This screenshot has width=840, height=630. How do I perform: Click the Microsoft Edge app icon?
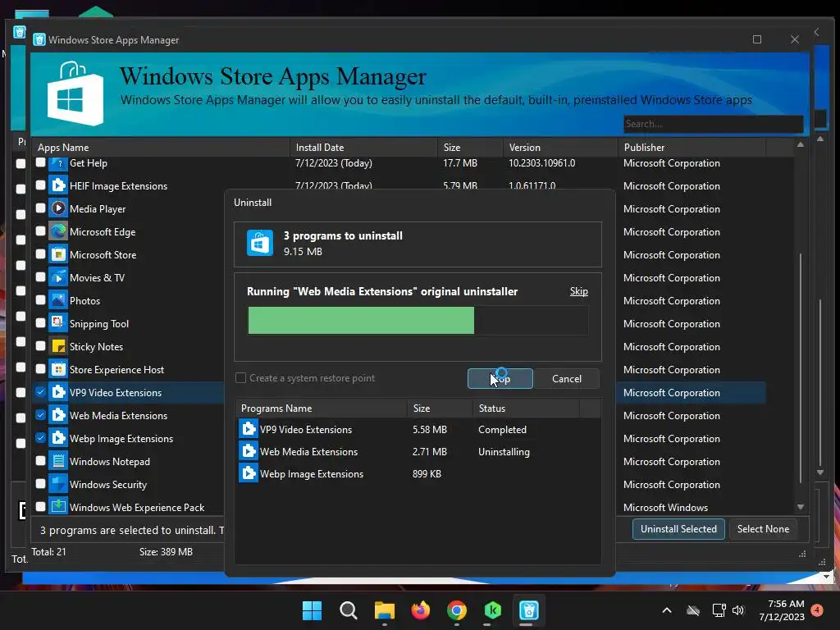pos(58,232)
